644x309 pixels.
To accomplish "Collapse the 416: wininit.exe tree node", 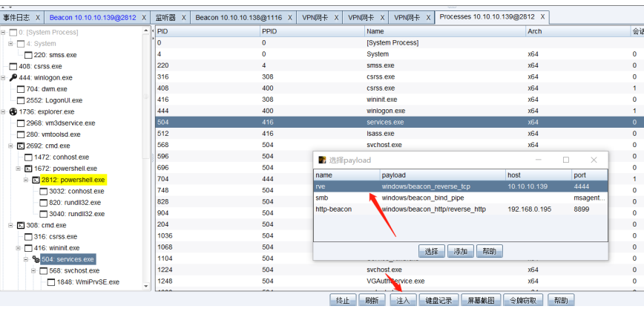I will pos(11,248).
